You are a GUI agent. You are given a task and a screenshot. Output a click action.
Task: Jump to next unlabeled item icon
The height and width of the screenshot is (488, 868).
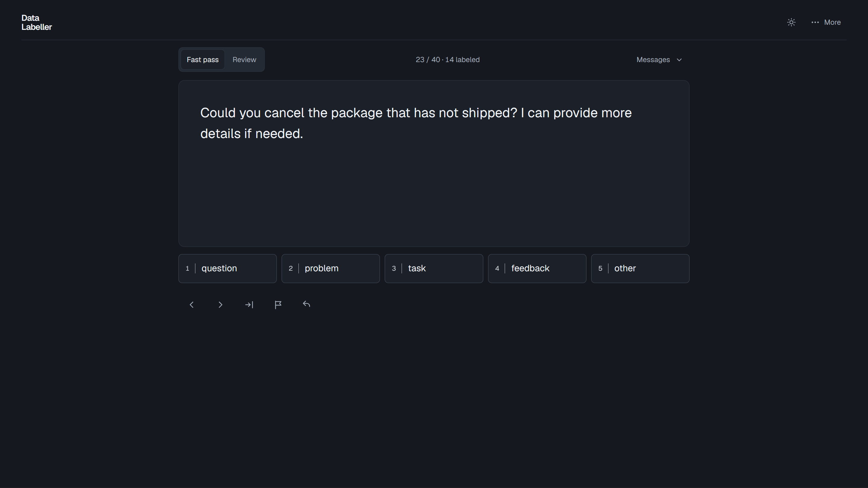tap(249, 305)
